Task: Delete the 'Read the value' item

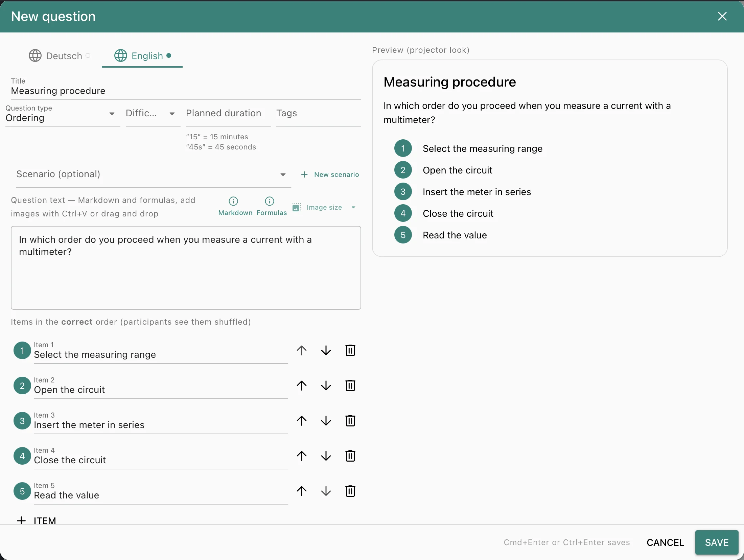Action: (350, 491)
